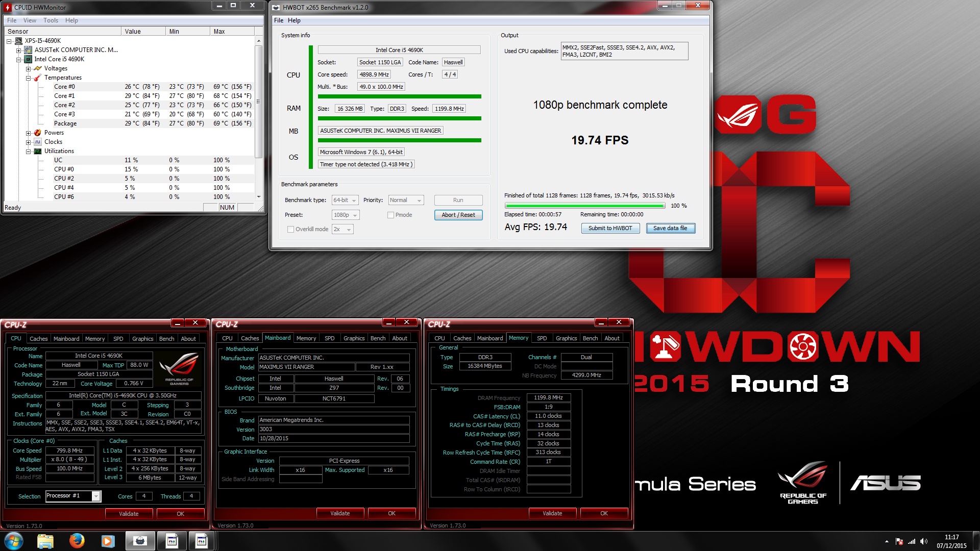Click the HWMonitor scroll down arrow
The height and width of the screenshot is (551, 980).
click(259, 197)
